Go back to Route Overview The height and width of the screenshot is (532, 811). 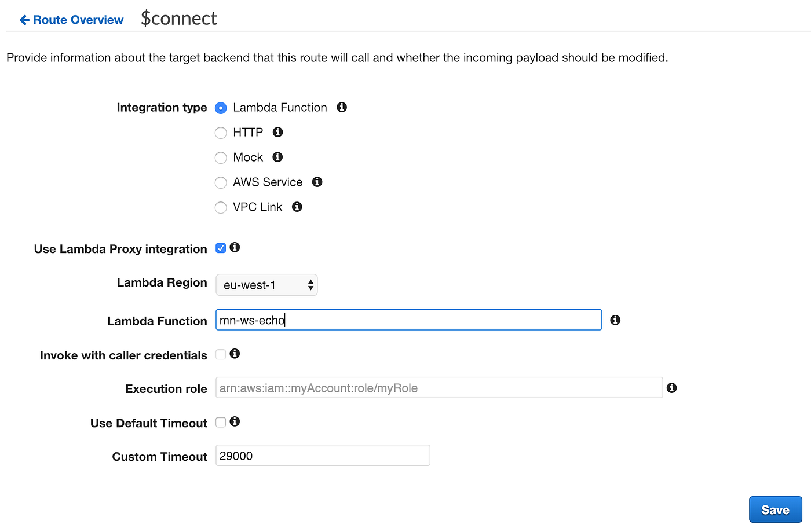pyautogui.click(x=71, y=19)
